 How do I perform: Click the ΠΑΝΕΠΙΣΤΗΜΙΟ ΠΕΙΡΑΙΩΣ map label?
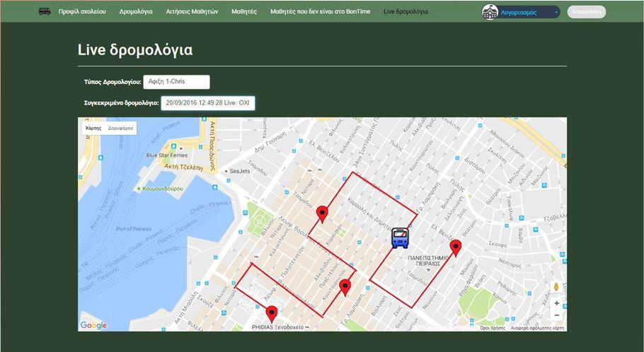point(428,261)
